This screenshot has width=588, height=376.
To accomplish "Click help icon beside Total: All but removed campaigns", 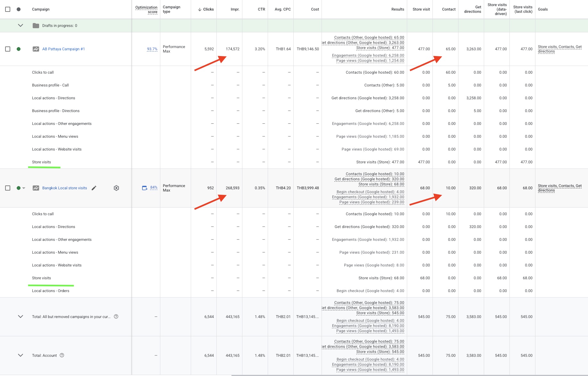I will (116, 316).
